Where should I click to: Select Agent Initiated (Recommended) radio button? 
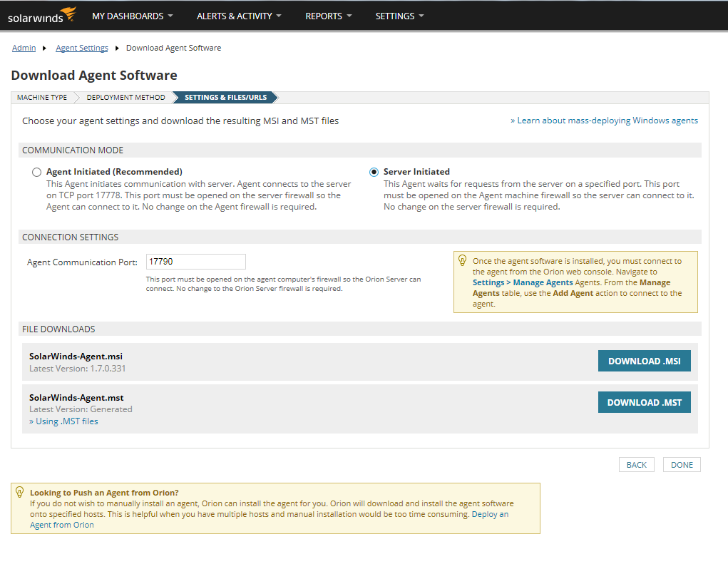[x=36, y=173]
